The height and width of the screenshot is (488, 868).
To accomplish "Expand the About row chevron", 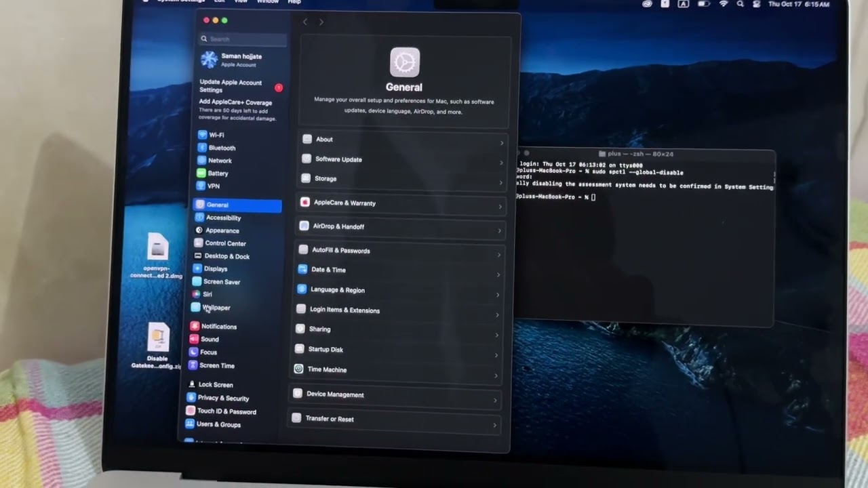I will click(x=502, y=143).
